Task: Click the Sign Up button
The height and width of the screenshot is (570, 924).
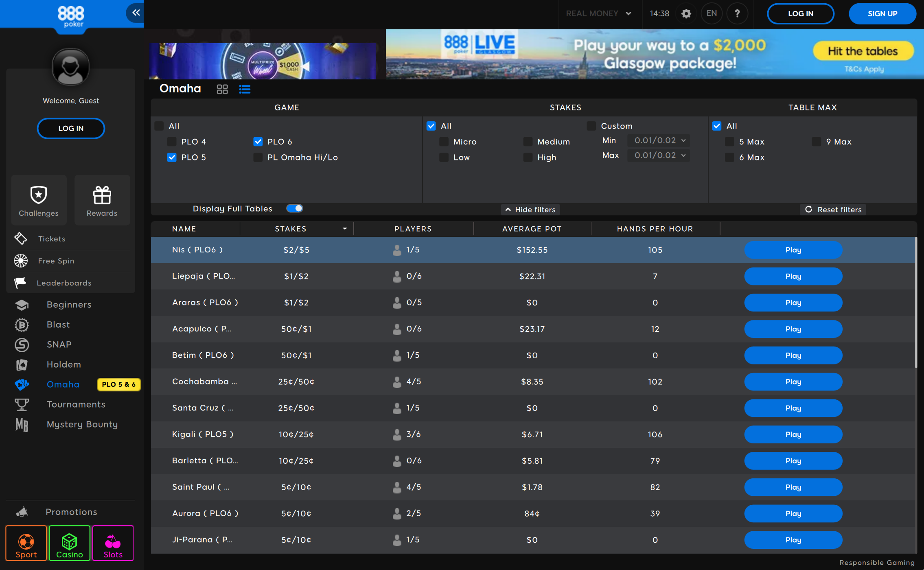Action: (882, 14)
